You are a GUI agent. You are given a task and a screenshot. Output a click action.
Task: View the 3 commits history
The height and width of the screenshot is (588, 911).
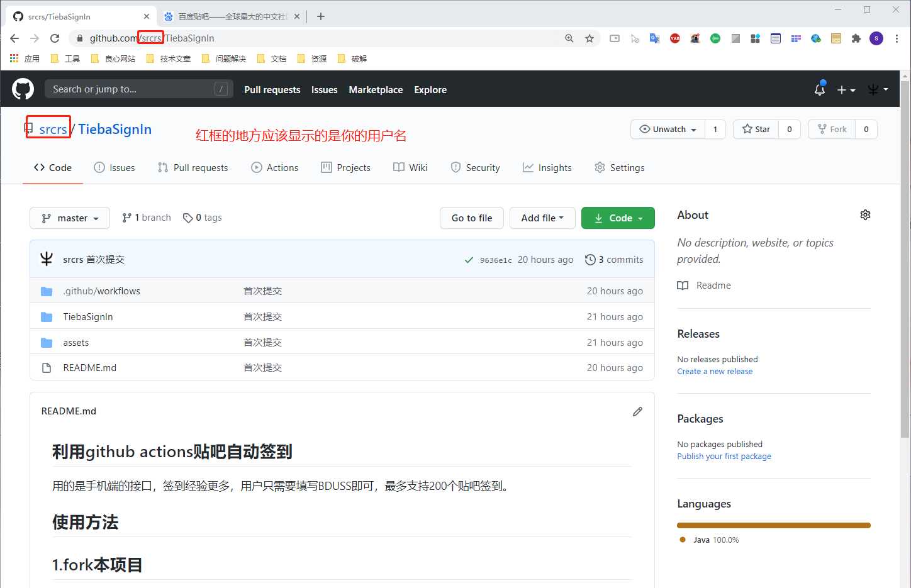coord(614,260)
